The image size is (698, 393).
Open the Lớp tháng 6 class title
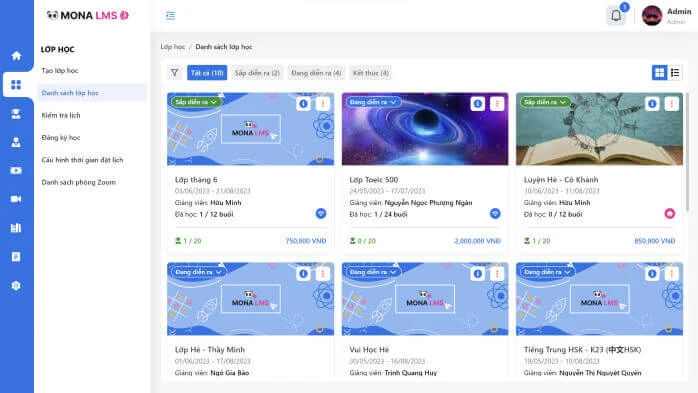[x=196, y=179]
